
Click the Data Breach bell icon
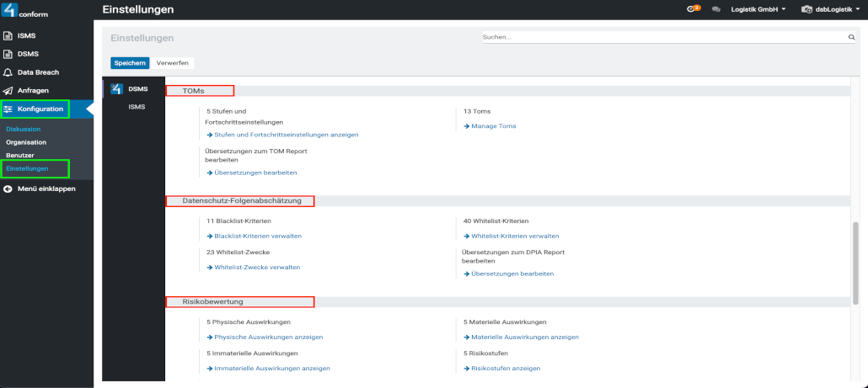[x=8, y=72]
